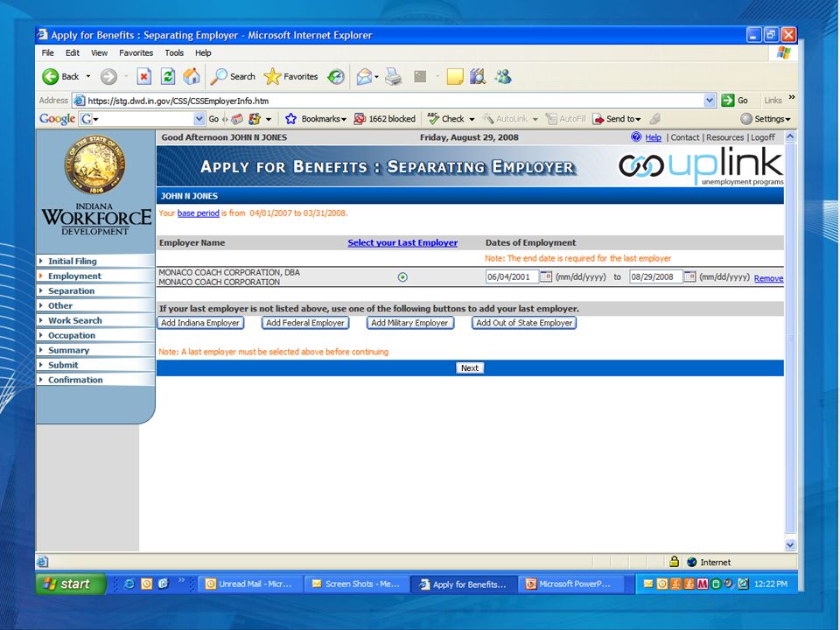
Task: Click the popup blocker 1662 blocked icon
Action: pos(360,118)
